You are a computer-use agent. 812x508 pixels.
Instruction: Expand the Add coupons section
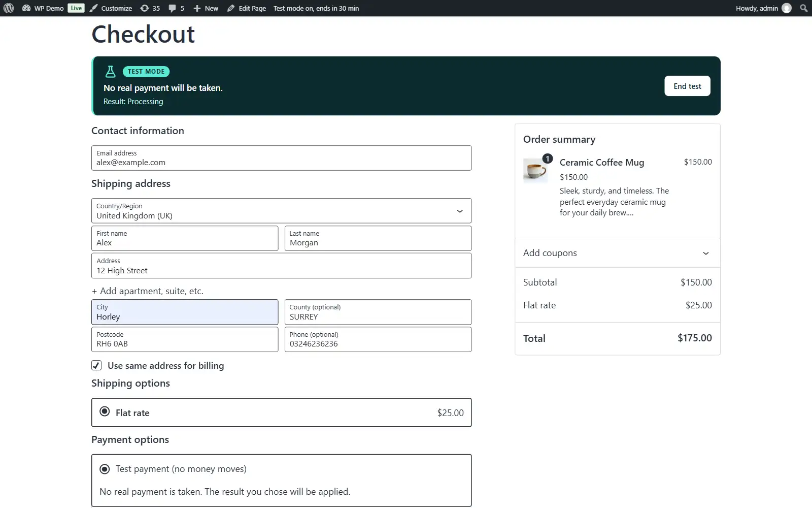pyautogui.click(x=618, y=253)
